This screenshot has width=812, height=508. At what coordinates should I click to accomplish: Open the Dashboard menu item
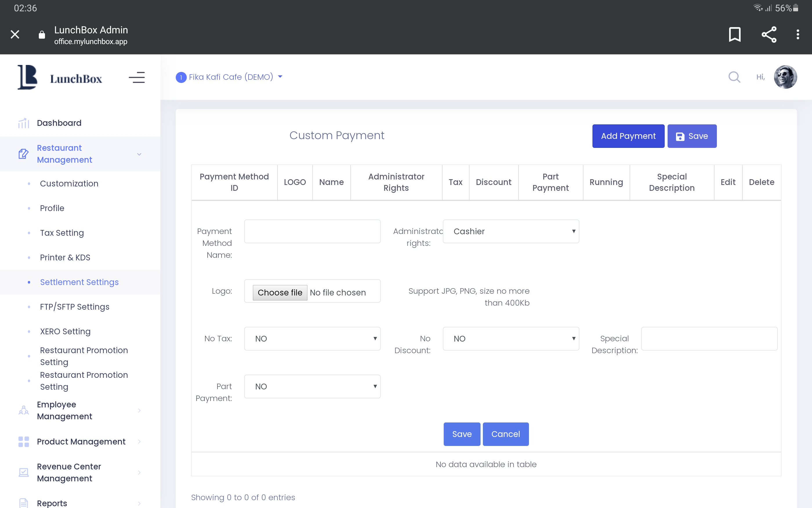pyautogui.click(x=59, y=123)
